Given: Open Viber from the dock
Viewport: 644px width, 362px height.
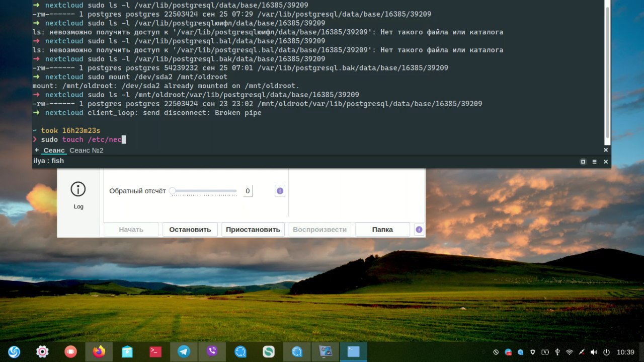Looking at the screenshot, I should pos(212,352).
